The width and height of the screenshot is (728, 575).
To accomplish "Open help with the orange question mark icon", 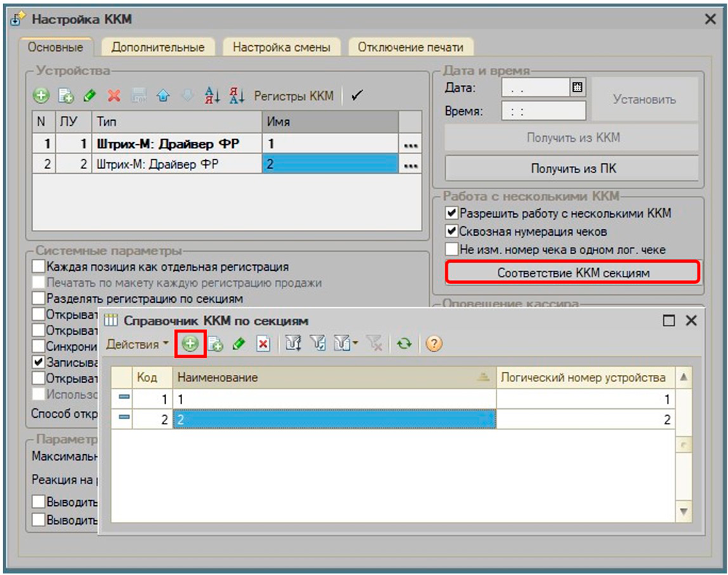I will click(434, 344).
